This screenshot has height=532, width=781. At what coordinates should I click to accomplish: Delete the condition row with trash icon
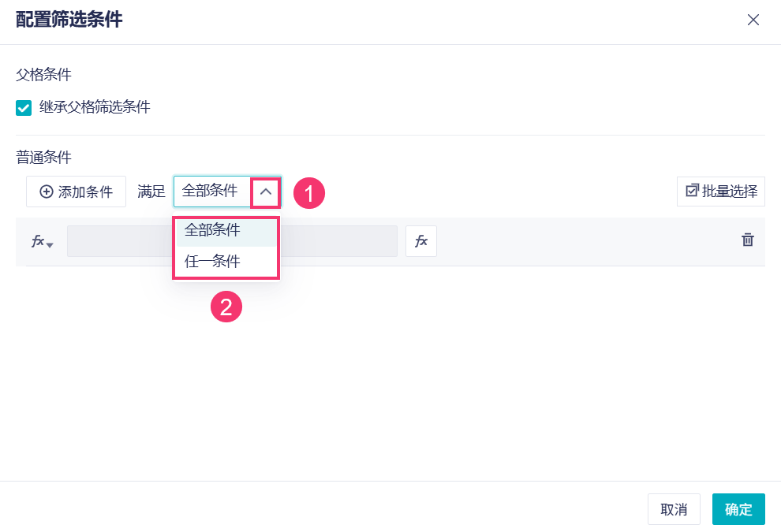(x=748, y=240)
